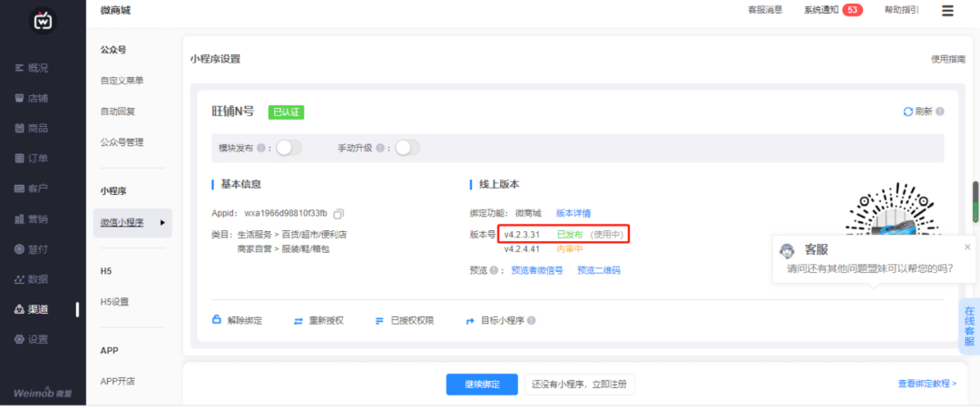Click the 已发布 status text

click(x=569, y=234)
